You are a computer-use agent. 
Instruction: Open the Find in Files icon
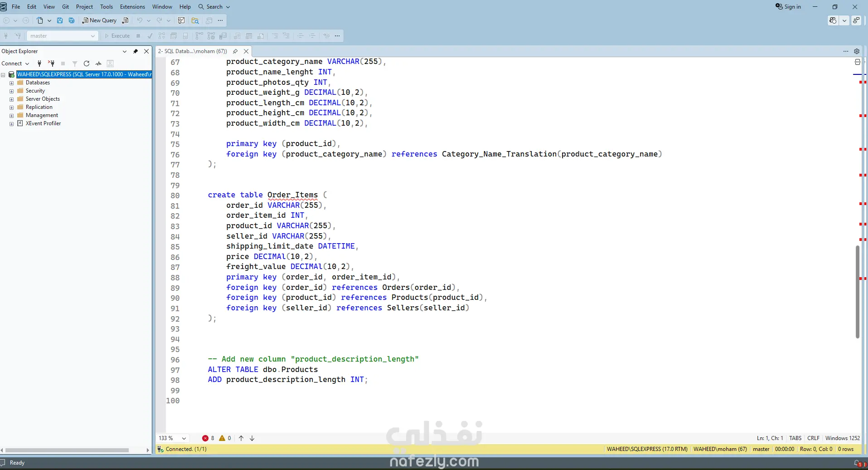click(195, 20)
